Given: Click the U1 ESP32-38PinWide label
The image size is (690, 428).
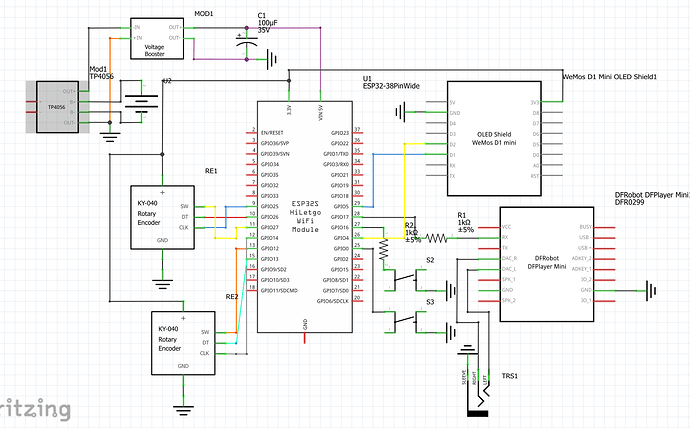Looking at the screenshot, I should 391,82.
